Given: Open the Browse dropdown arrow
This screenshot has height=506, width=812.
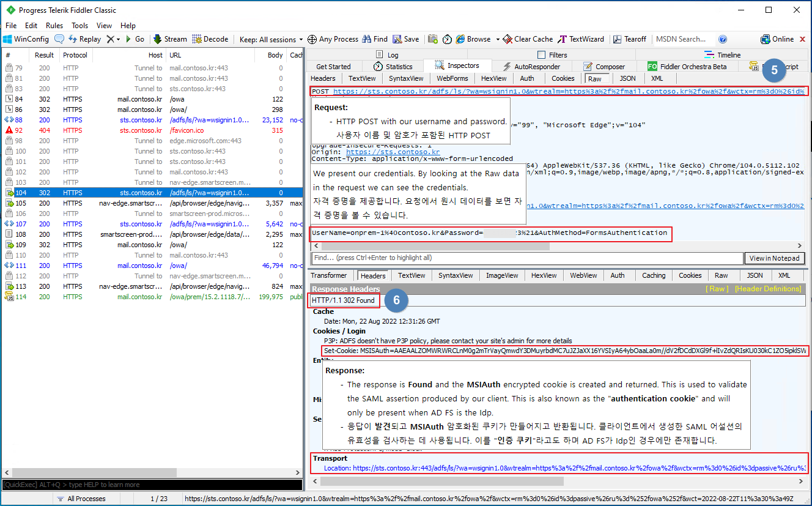Looking at the screenshot, I should tap(498, 39).
